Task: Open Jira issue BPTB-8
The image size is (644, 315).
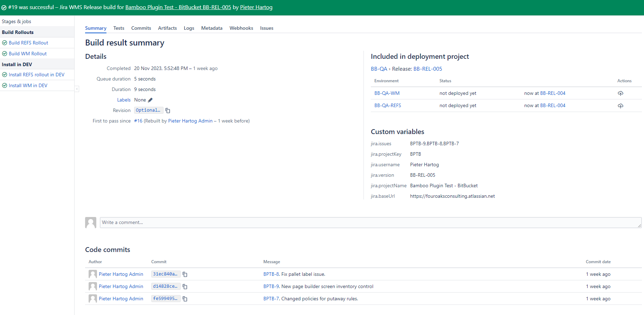Action: tap(271, 274)
